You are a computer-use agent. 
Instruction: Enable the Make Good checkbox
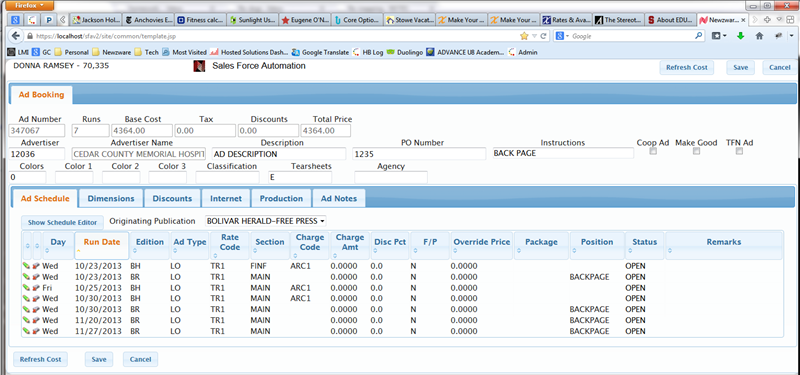click(x=696, y=152)
